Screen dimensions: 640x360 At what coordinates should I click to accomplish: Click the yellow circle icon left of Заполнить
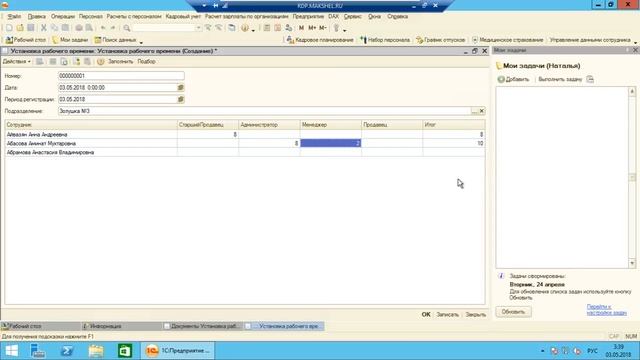(x=100, y=62)
